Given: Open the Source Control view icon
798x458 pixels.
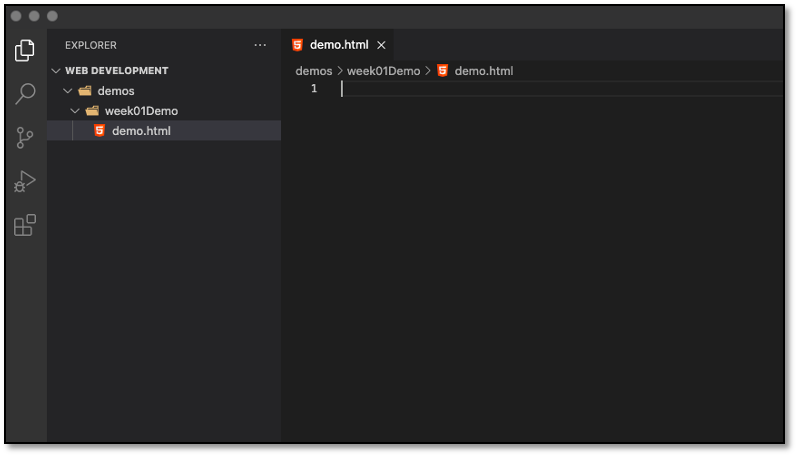Looking at the screenshot, I should pyautogui.click(x=24, y=138).
